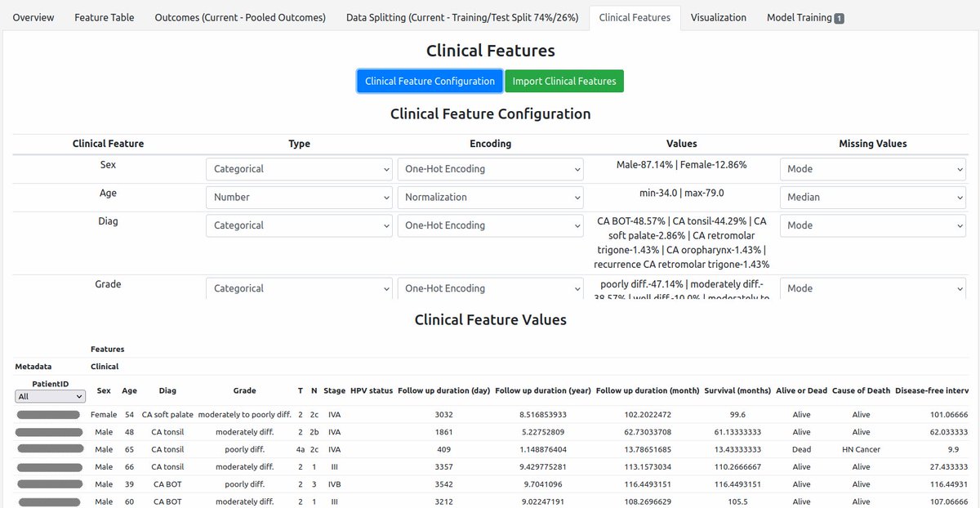This screenshot has width=980, height=508.
Task: Click the follow-up day value 1861
Action: [x=443, y=432]
